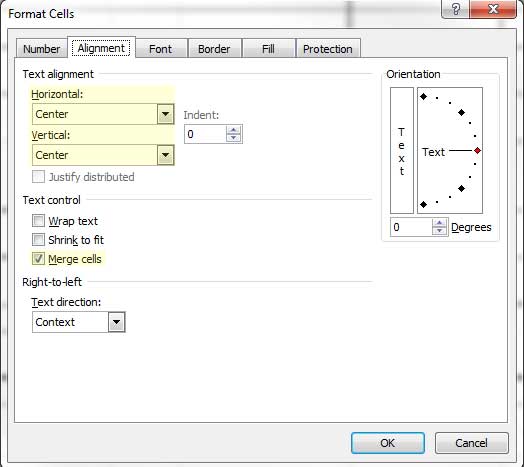Viewport: 524px width, 467px height.
Task: Click the Indent input field
Action: (205, 134)
